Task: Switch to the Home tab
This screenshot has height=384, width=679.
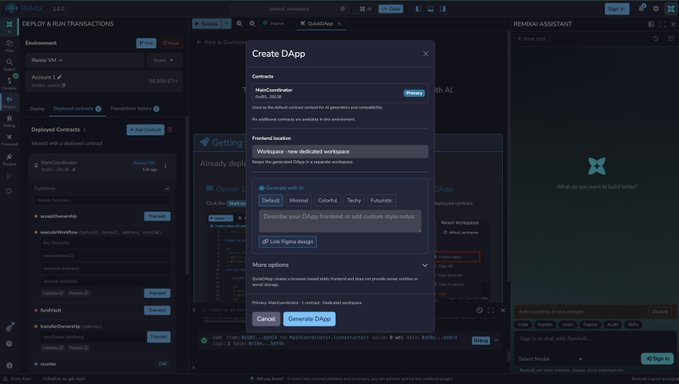Action: click(x=273, y=23)
